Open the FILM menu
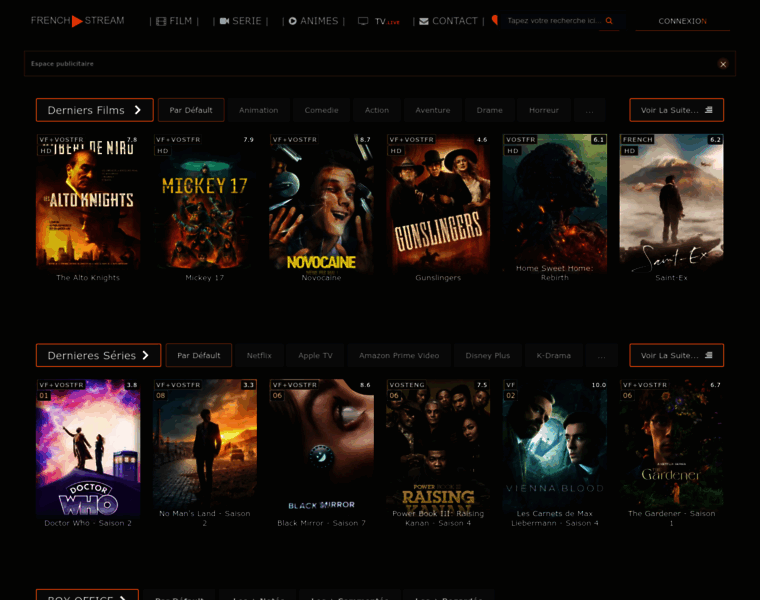 coord(174,21)
